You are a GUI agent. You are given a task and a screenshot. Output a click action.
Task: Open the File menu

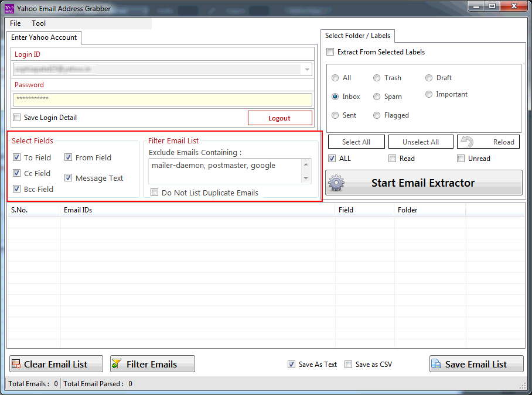15,23
